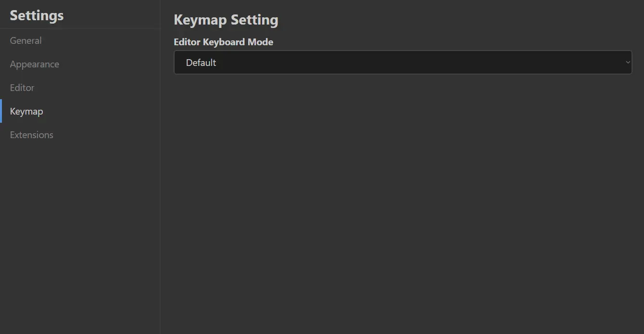The image size is (644, 334).
Task: Click the Settings heading in the sidebar
Action: coord(36,15)
